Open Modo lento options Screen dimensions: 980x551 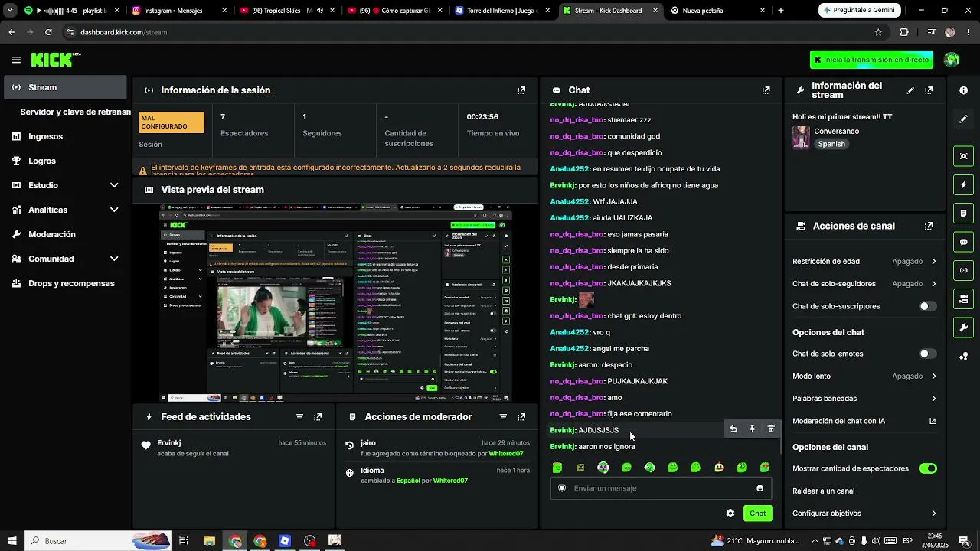pos(864,377)
